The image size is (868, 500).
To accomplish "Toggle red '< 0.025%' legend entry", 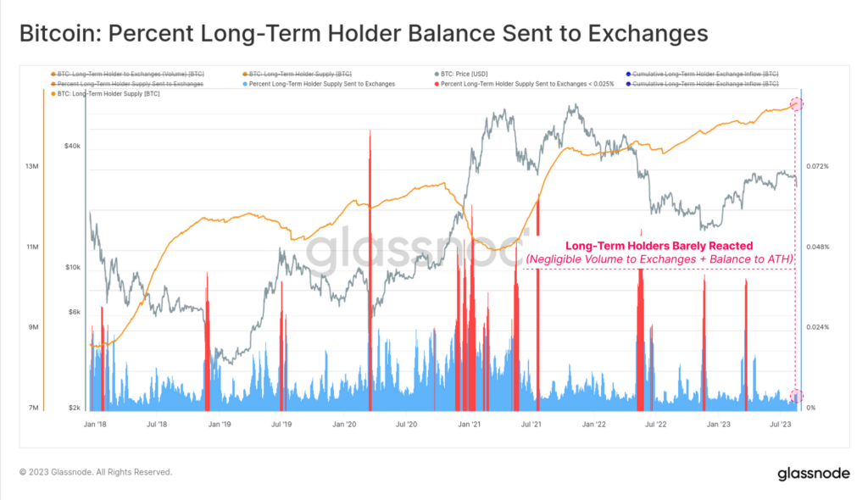I will (x=524, y=84).
